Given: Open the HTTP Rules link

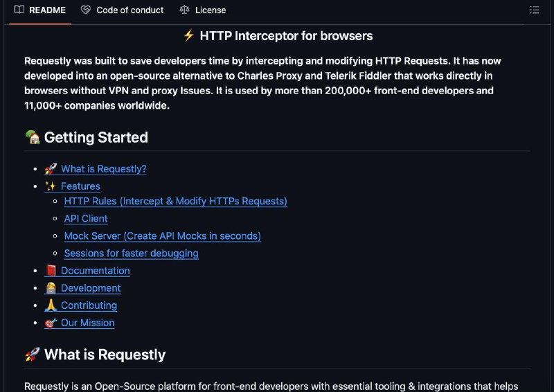Looking at the screenshot, I should pyautogui.click(x=176, y=201).
